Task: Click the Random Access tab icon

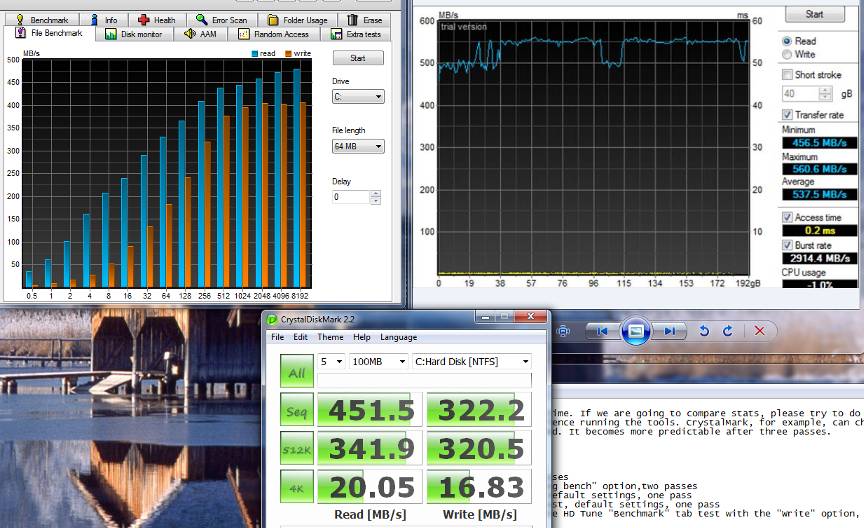Action: point(244,34)
